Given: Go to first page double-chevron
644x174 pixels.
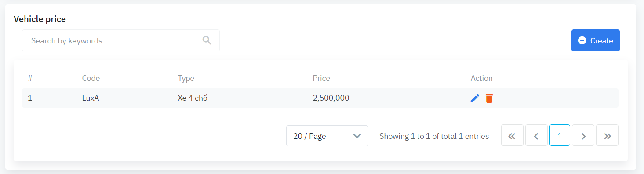Looking at the screenshot, I should [x=512, y=135].
